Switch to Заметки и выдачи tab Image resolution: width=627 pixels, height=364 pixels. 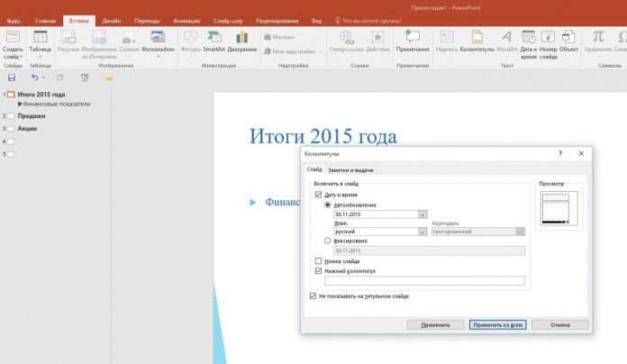350,169
